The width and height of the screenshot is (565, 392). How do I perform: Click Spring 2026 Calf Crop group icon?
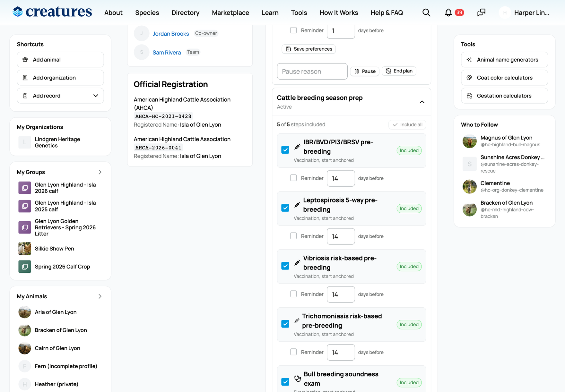pyautogui.click(x=25, y=267)
